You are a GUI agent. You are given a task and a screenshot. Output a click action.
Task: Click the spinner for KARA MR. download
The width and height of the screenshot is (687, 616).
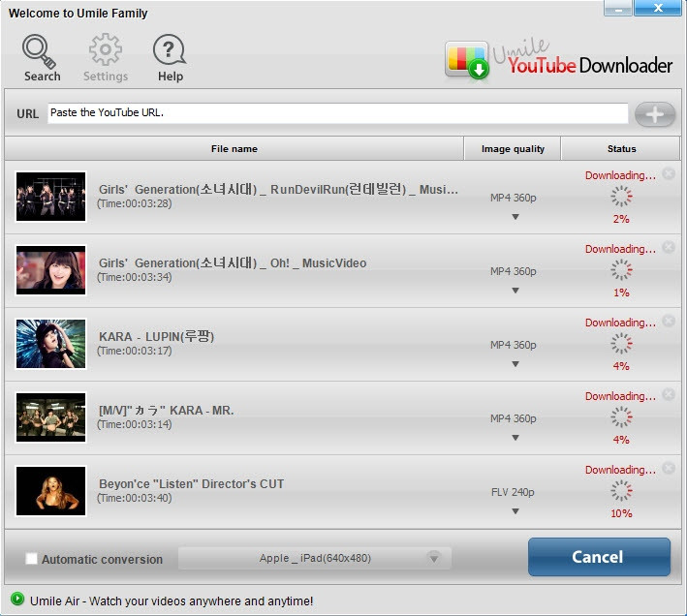tap(621, 416)
